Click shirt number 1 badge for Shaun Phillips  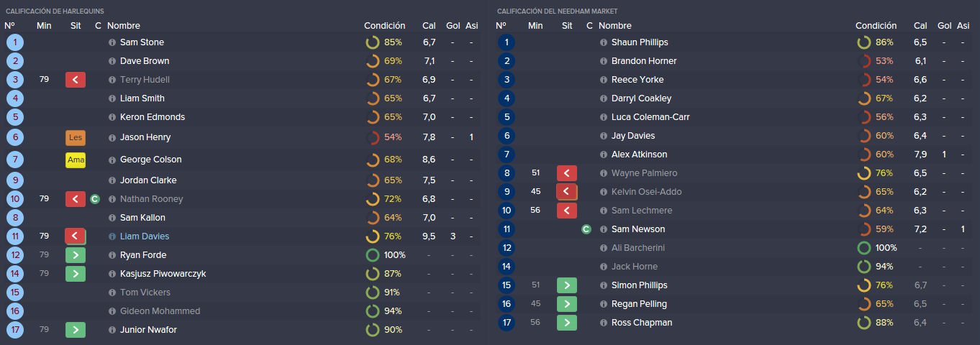pyautogui.click(x=507, y=42)
